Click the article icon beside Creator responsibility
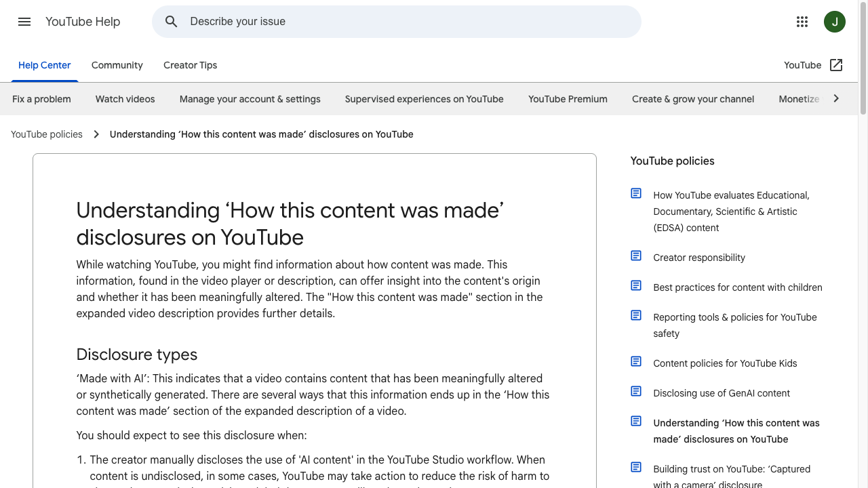Viewport: 868px width, 488px height. pyautogui.click(x=636, y=256)
